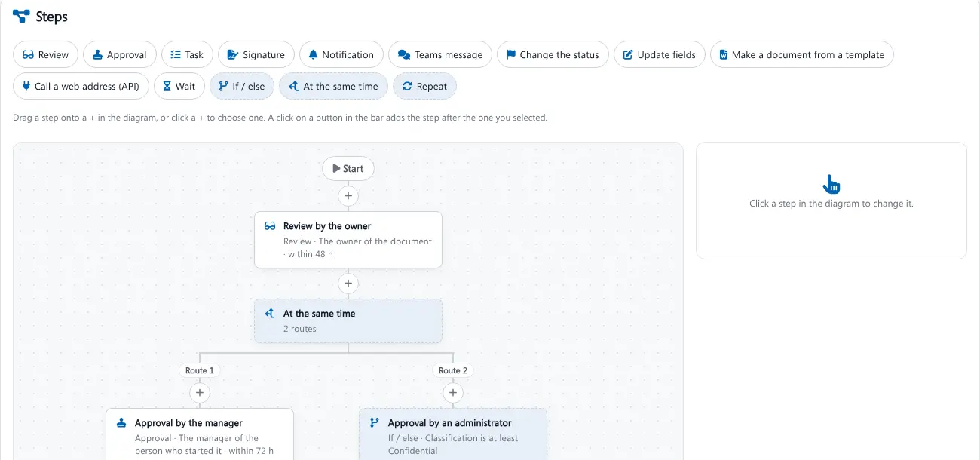Add an Approval step from the bar
This screenshot has height=460, width=980.
[120, 54]
